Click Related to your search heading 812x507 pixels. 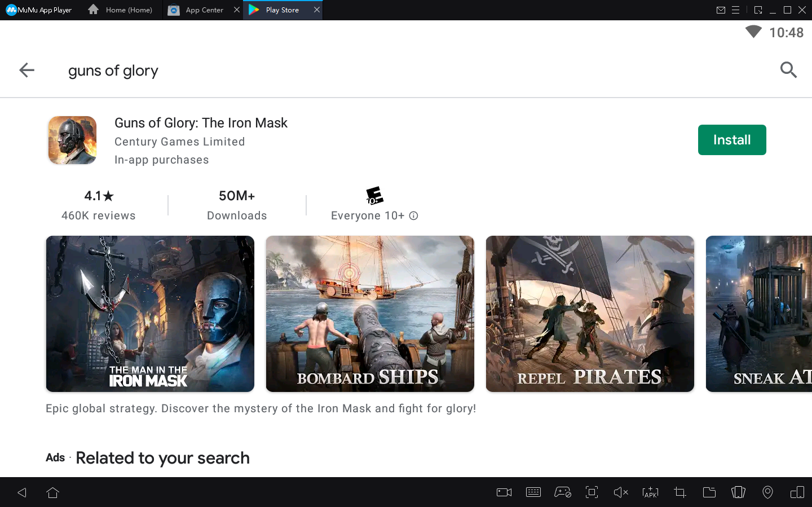pos(162,458)
